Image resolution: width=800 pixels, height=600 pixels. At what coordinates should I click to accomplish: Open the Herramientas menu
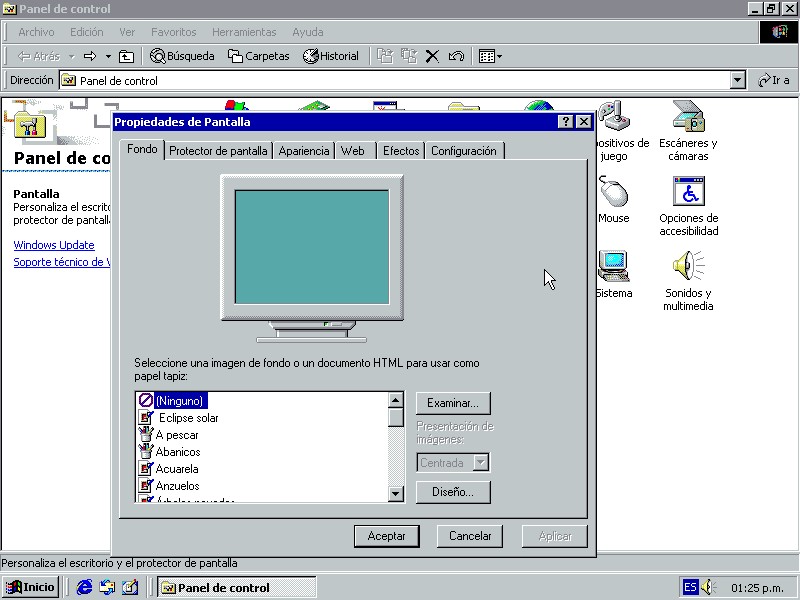coord(244,32)
